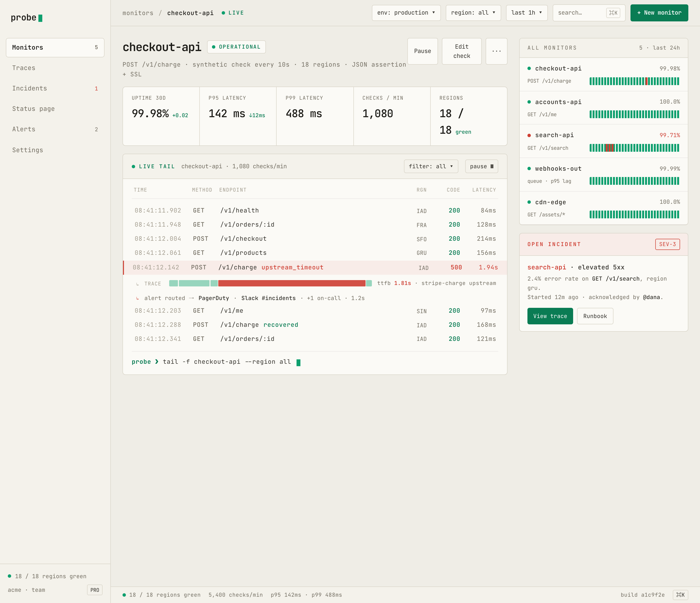The height and width of the screenshot is (603, 700).
Task: Click the New monitor button
Action: click(x=659, y=13)
